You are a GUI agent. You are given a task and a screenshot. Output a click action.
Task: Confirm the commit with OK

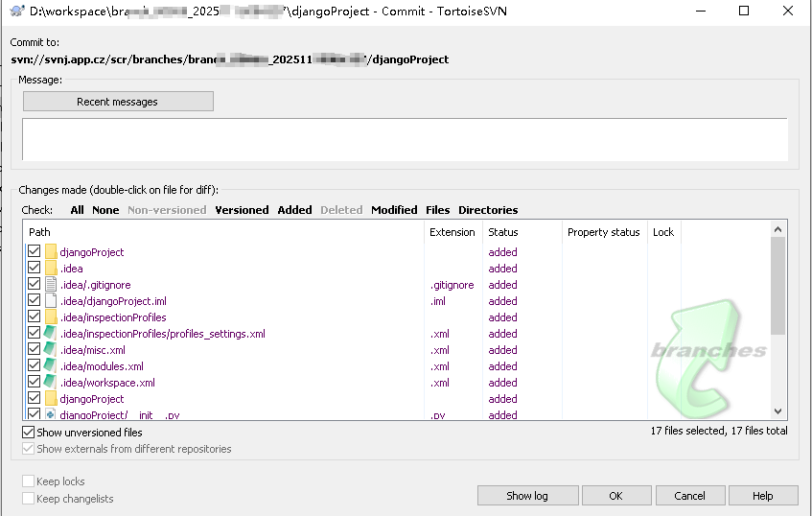(616, 496)
